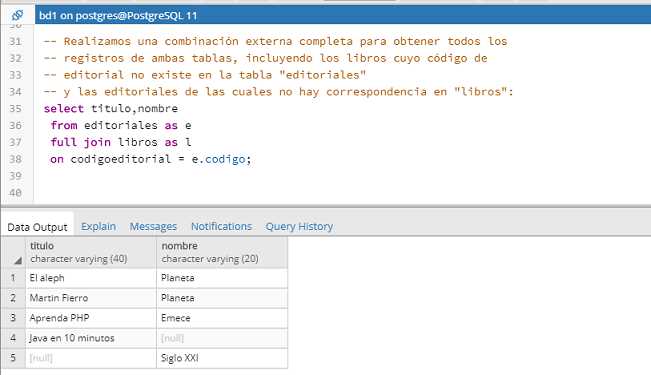The width and height of the screenshot is (651, 375).
Task: Click the comment on line 34 about libros
Action: 279,91
